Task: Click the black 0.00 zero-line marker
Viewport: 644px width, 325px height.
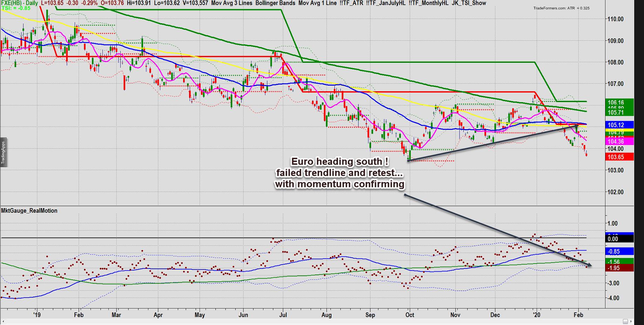Action: [x=619, y=239]
